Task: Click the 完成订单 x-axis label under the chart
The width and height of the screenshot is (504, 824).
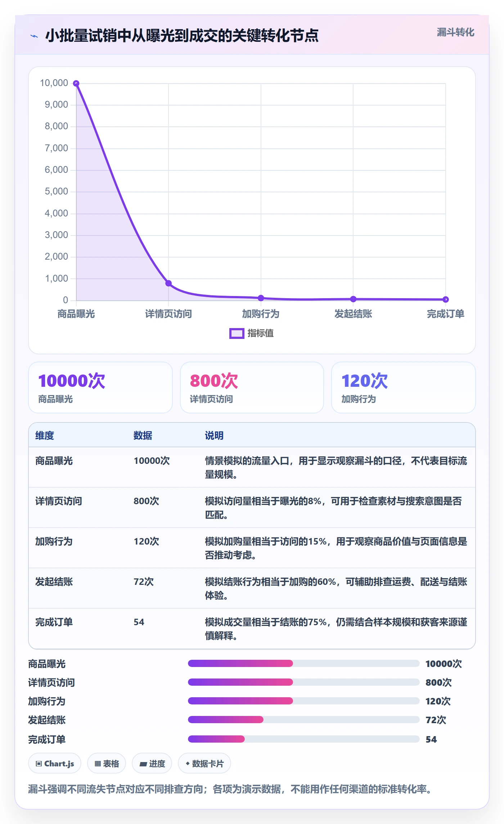Action: click(x=446, y=314)
